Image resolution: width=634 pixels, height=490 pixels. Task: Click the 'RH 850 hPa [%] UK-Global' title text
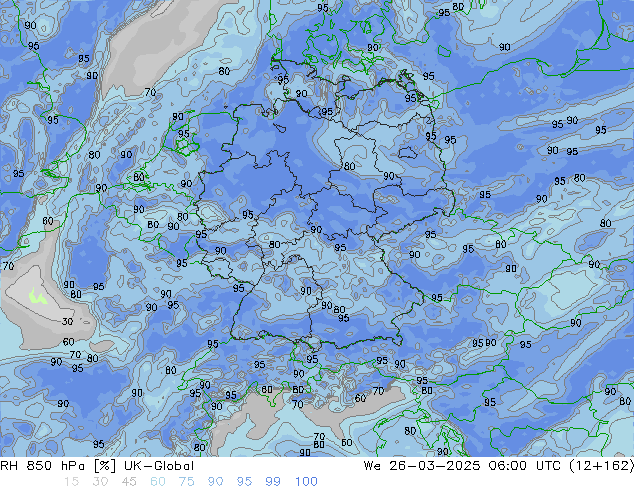(x=97, y=466)
